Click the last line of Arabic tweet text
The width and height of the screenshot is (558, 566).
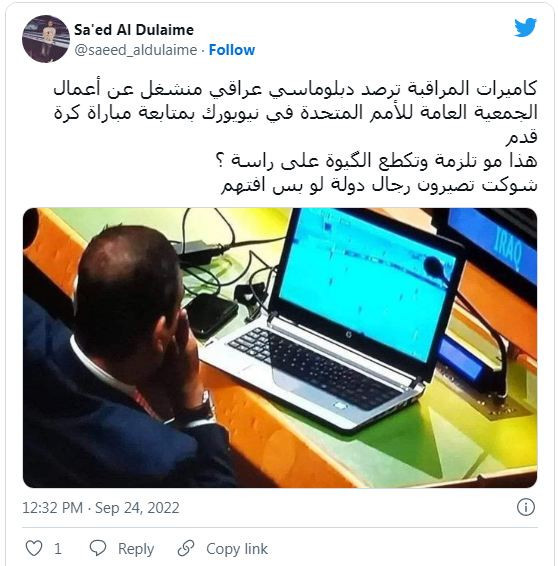(x=379, y=186)
